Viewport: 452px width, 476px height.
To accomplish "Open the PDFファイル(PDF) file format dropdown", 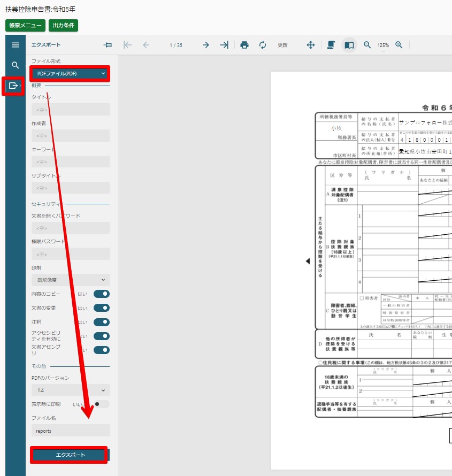I will [x=71, y=73].
